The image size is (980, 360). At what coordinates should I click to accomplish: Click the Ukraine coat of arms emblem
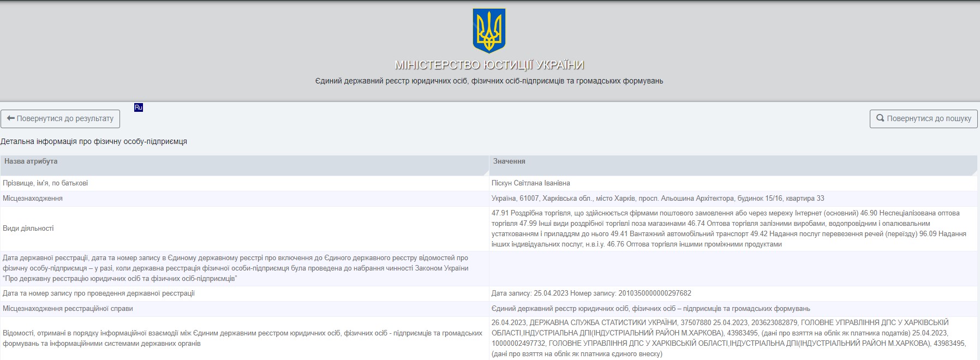coord(489,31)
